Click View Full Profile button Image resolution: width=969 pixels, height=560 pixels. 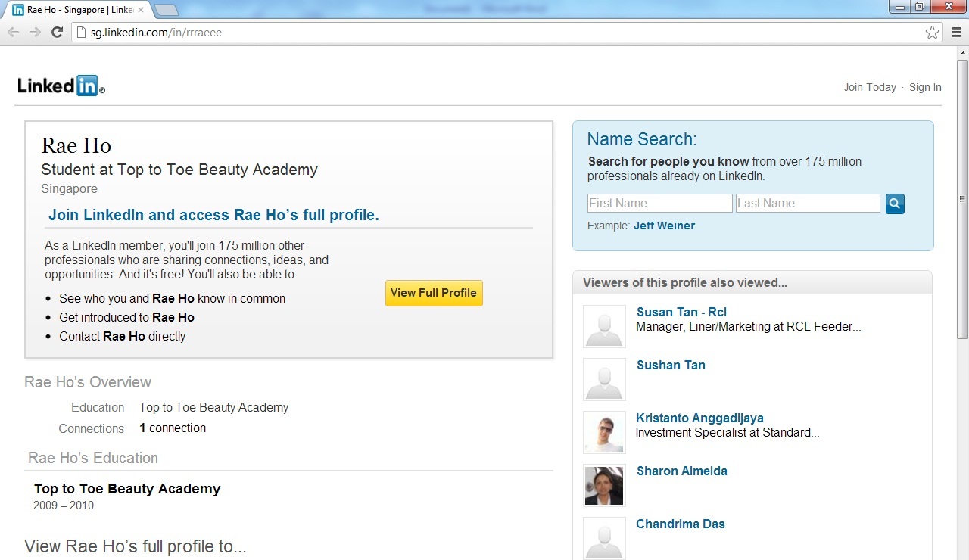point(434,293)
